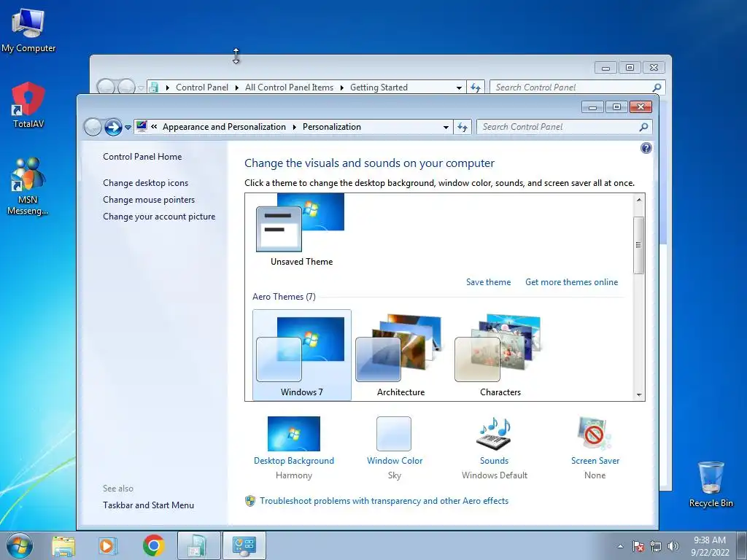Open the Windows Start menu orb
Screen dimensions: 747x560
click(20, 545)
